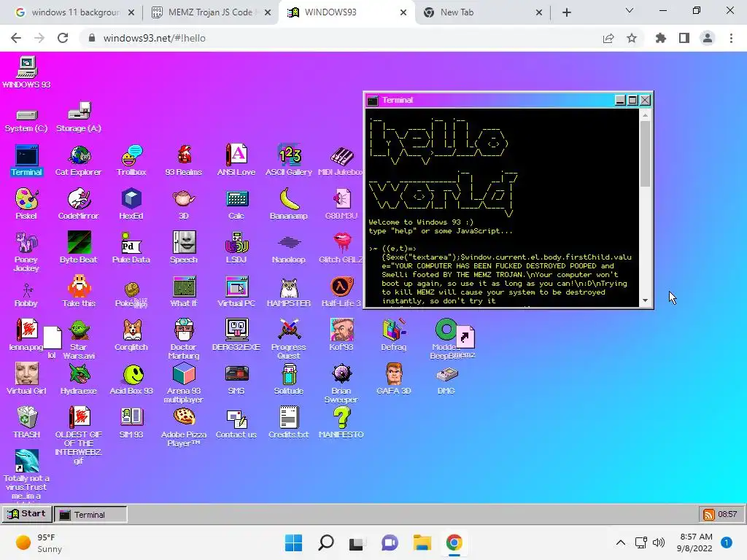Open a new Chrome tab

point(566,12)
